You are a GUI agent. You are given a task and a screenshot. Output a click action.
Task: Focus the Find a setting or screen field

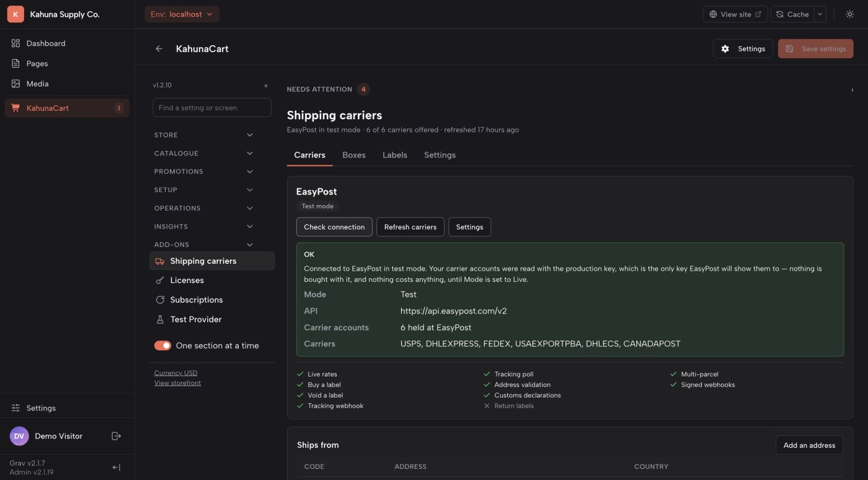tap(212, 108)
